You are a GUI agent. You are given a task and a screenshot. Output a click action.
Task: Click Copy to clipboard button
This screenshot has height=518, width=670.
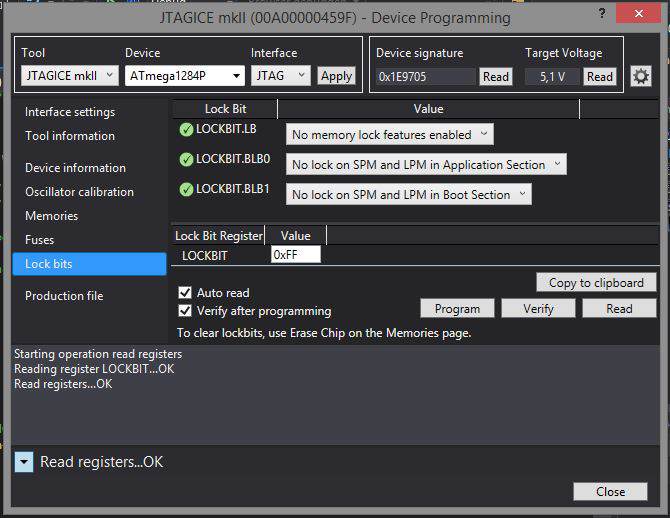click(x=596, y=283)
